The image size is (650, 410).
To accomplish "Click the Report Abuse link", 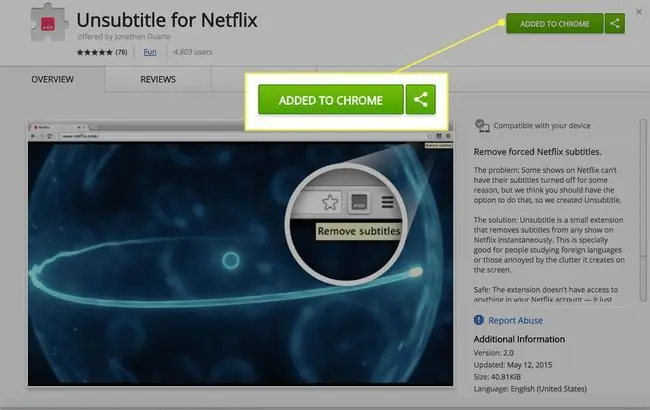I will (515, 320).
